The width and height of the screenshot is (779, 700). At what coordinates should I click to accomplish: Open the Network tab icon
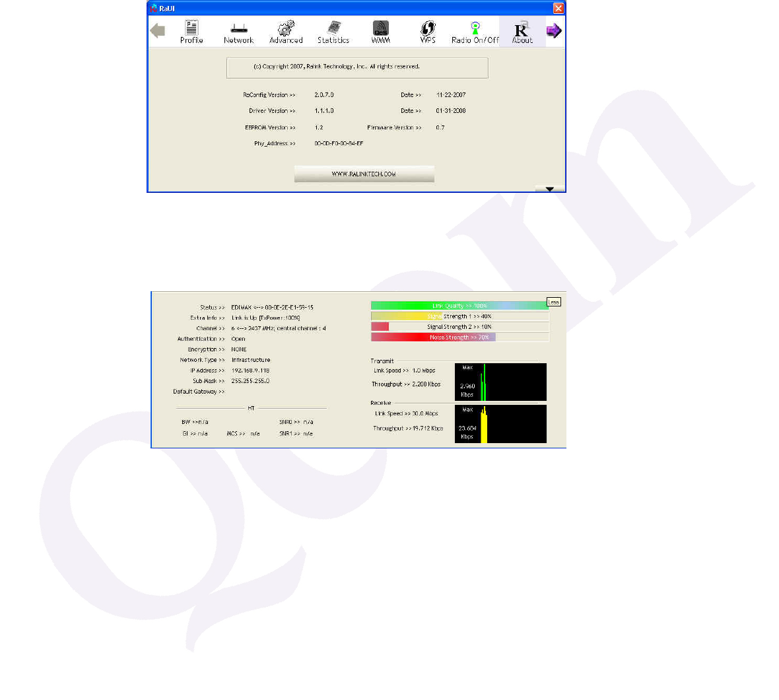[x=238, y=32]
